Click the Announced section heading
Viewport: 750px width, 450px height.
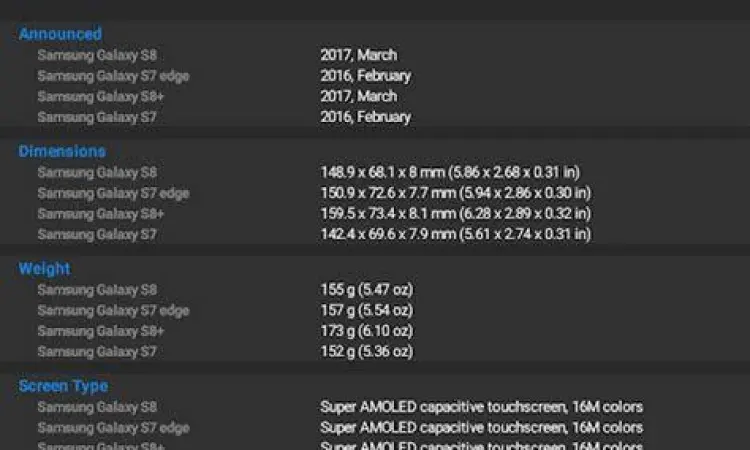click(x=60, y=34)
